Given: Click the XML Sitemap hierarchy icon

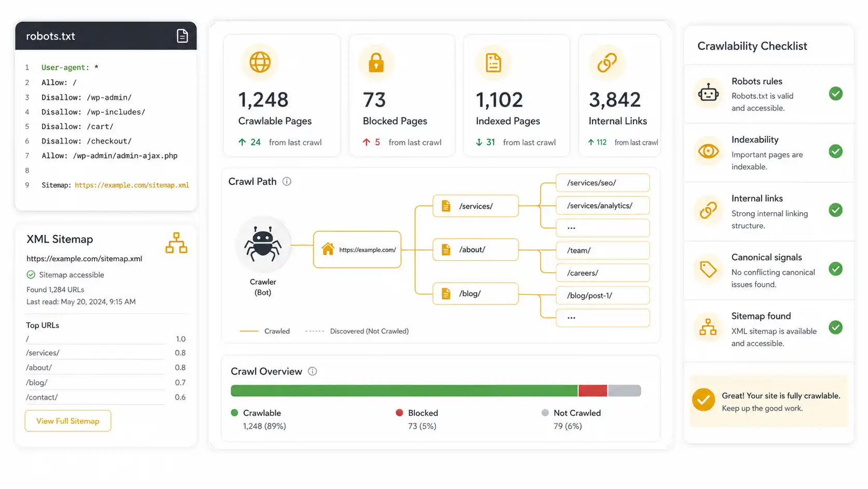Looking at the screenshot, I should pyautogui.click(x=177, y=243).
